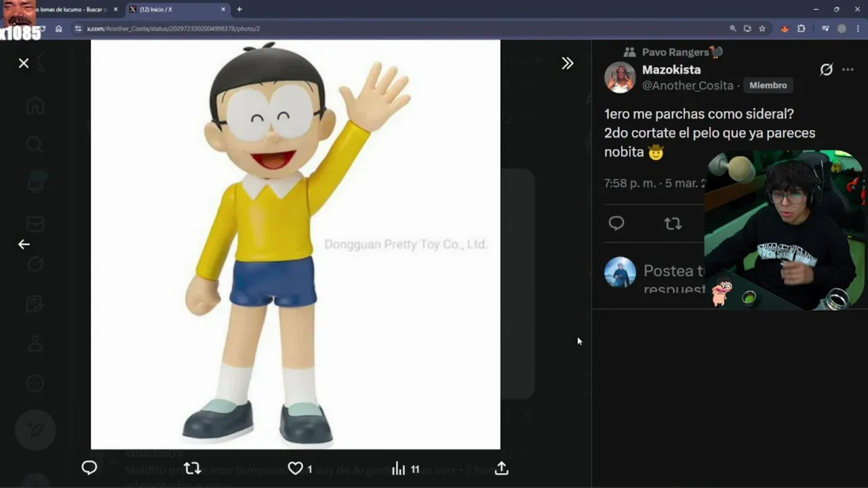Open the Nobita figure image

tap(296, 244)
